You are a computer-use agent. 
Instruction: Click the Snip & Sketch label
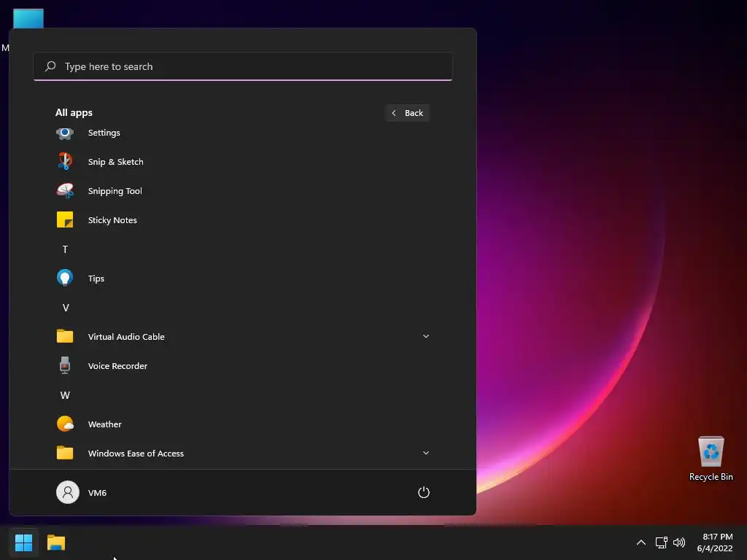click(x=116, y=162)
